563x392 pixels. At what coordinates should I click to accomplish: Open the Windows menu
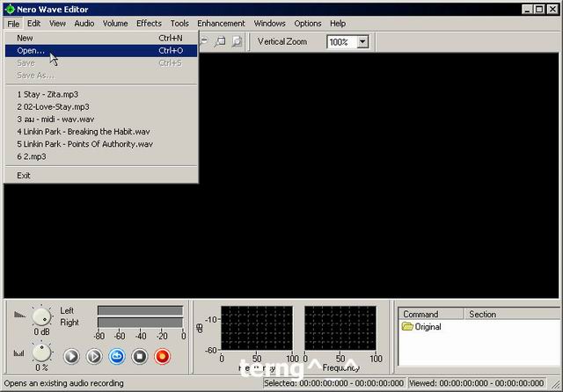pyautogui.click(x=270, y=24)
